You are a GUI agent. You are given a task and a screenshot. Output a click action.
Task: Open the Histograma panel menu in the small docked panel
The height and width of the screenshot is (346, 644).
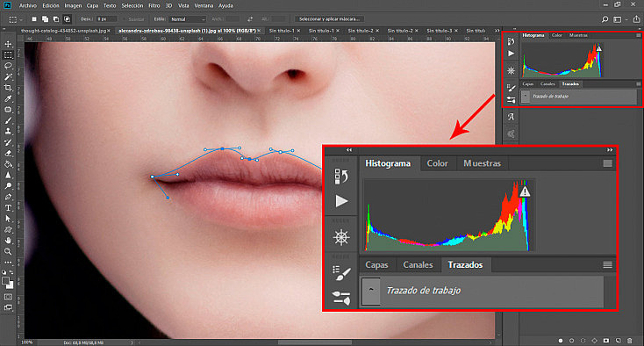[638, 36]
